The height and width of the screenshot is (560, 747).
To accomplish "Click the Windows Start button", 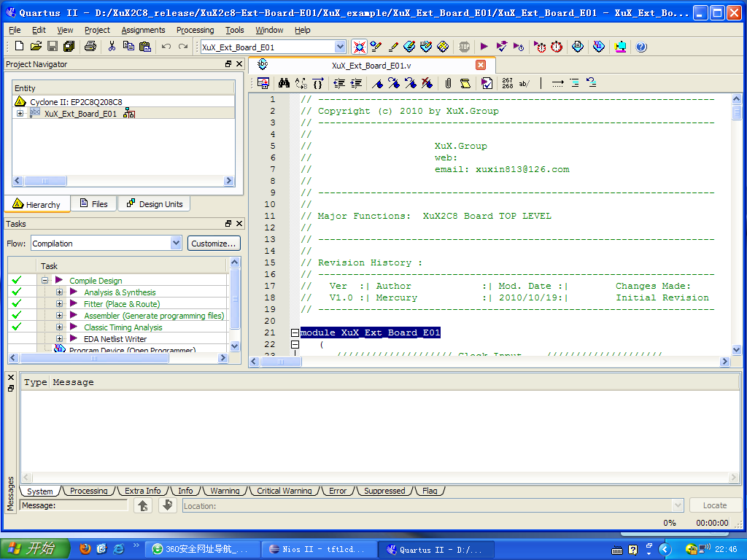I will [x=34, y=548].
